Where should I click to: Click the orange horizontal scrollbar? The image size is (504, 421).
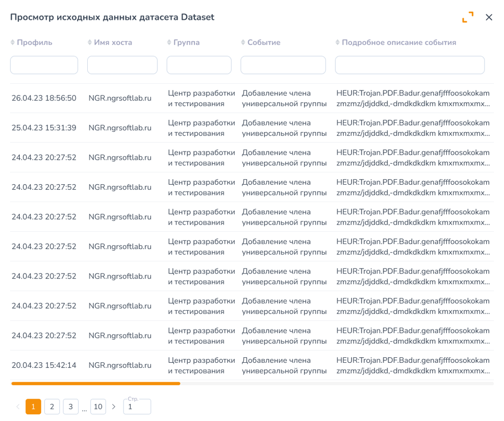[96, 383]
